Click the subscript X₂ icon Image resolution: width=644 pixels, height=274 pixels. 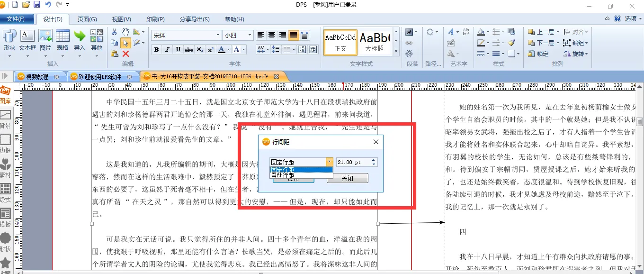tap(200, 49)
